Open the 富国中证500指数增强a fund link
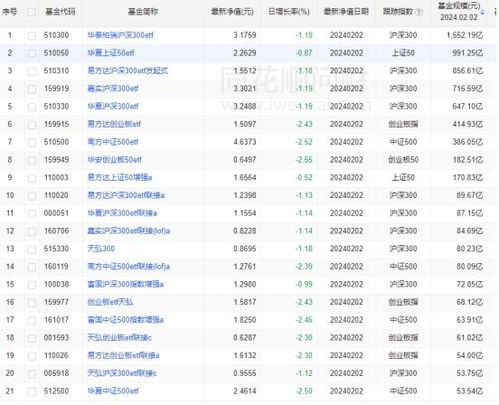499x405 pixels. click(x=125, y=320)
